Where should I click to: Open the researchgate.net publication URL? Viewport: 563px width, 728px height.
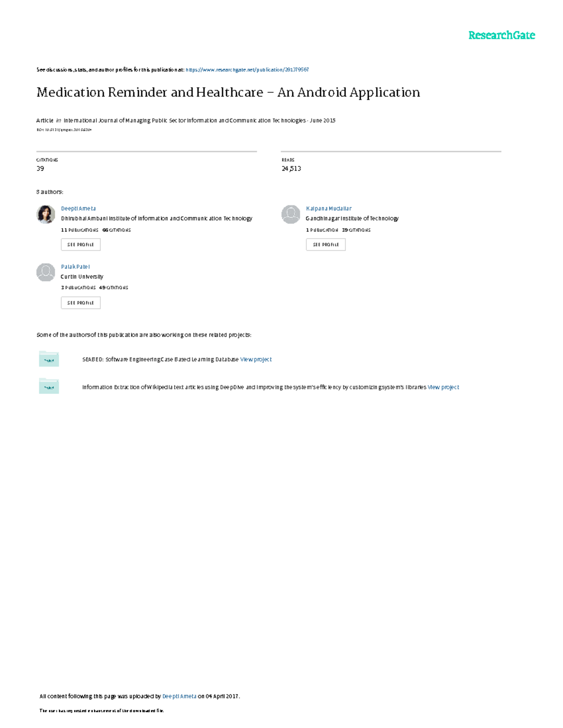point(247,70)
